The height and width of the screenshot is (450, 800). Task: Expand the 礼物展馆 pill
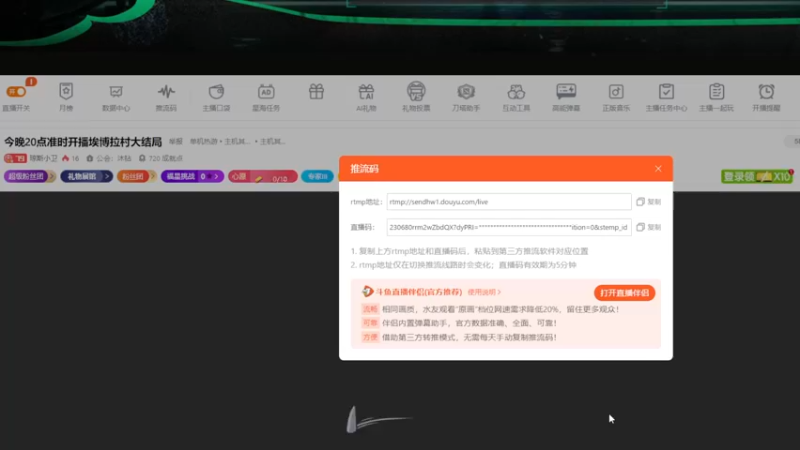pyautogui.click(x=87, y=176)
